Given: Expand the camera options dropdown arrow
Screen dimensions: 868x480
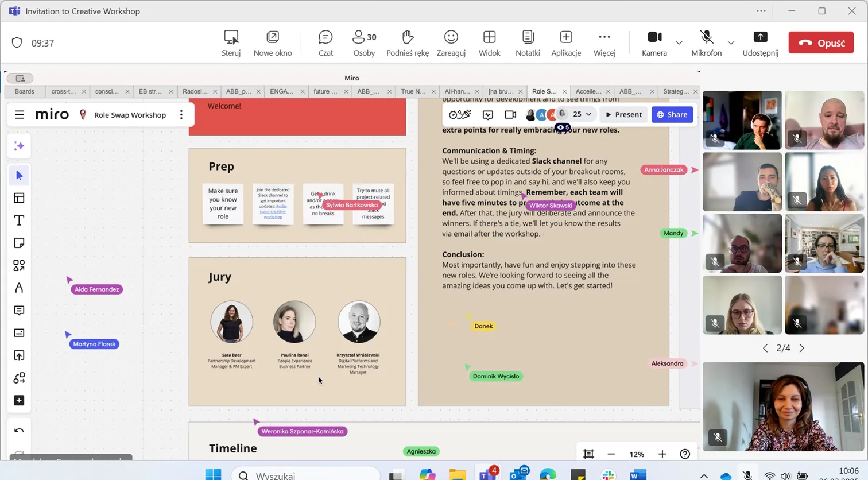Looking at the screenshot, I should [x=679, y=43].
